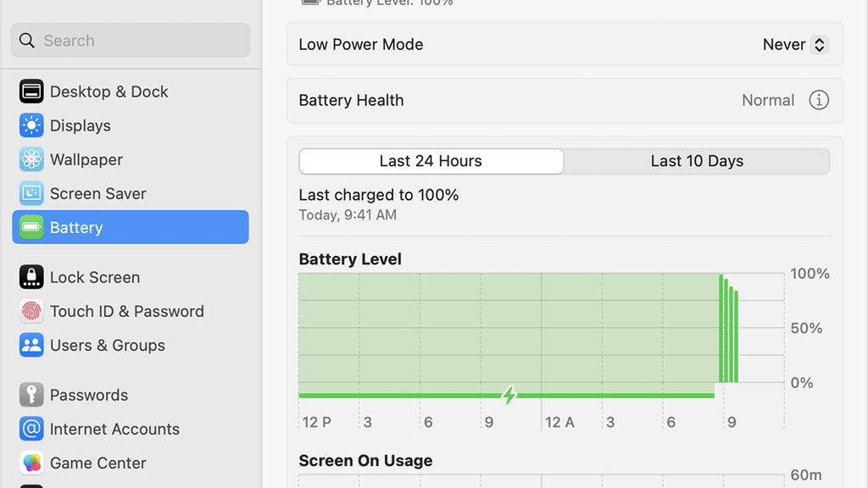Select the Displays sidebar icon
868x488 pixels.
(x=31, y=125)
